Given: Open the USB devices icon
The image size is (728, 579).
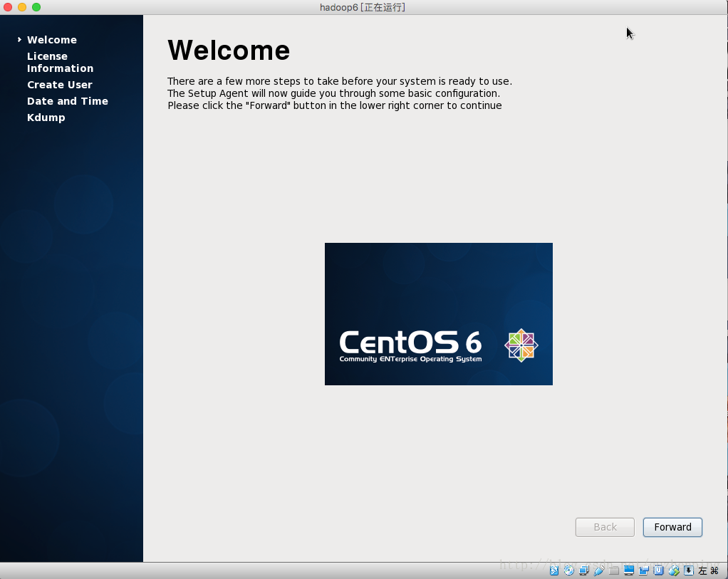Looking at the screenshot, I should [598, 570].
